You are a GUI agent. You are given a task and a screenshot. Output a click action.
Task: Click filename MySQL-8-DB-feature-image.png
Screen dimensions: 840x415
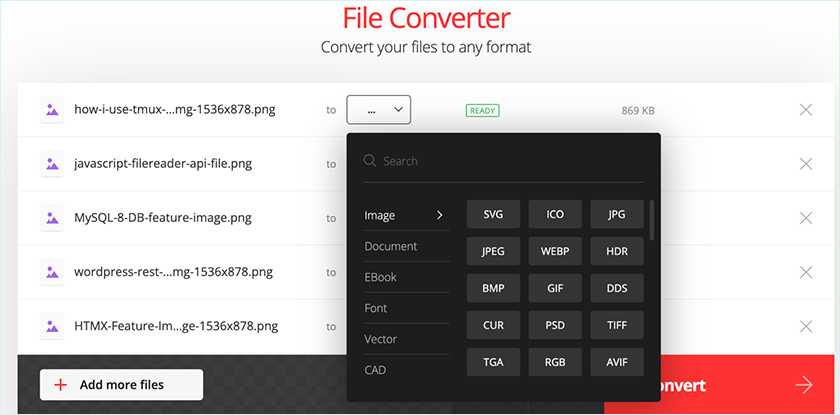click(x=163, y=218)
